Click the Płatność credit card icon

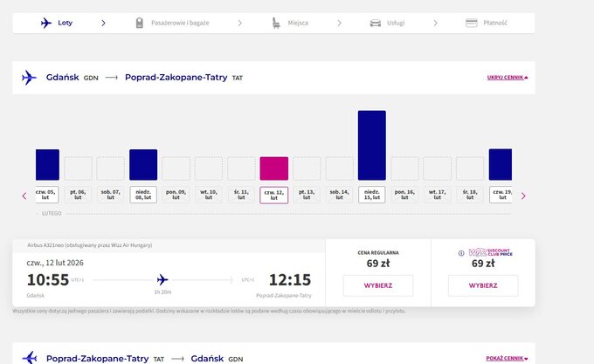point(471,23)
